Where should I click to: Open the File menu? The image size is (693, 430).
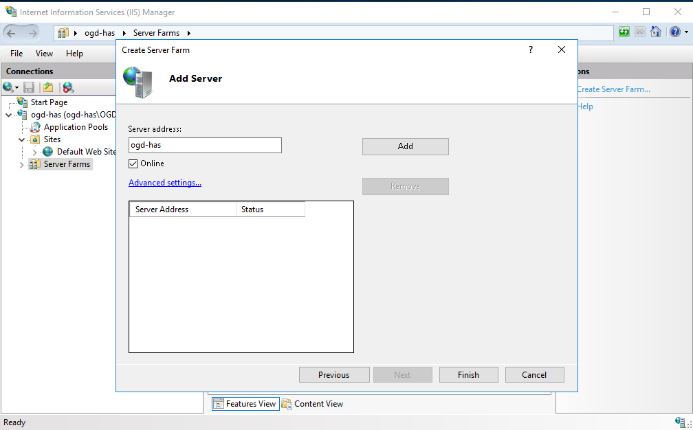[x=16, y=53]
